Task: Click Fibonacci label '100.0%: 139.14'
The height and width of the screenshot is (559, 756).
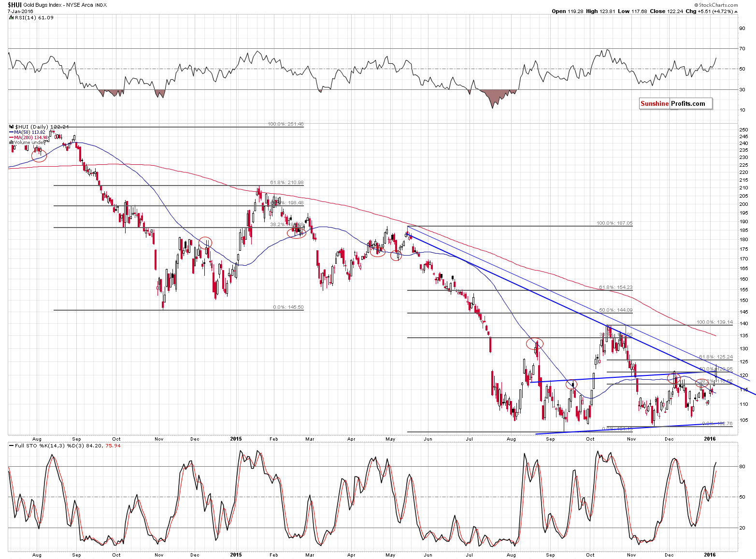Action: [x=715, y=322]
